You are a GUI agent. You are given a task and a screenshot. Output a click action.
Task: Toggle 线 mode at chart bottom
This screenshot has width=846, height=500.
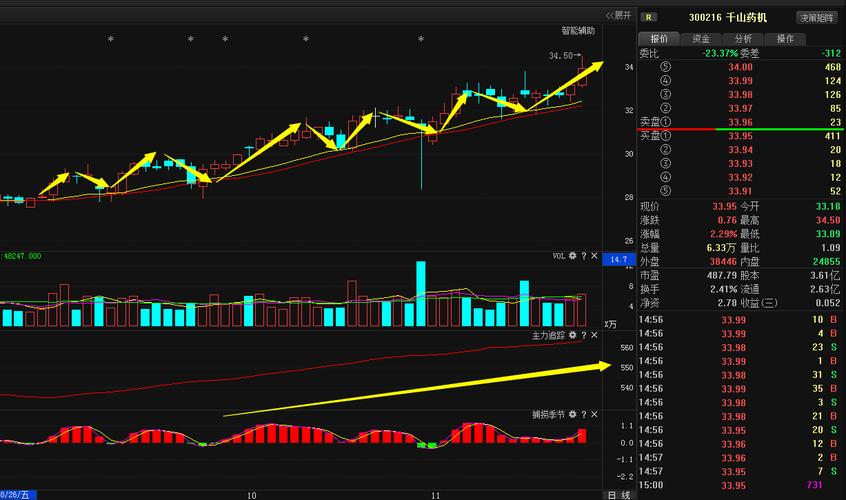(x=626, y=494)
